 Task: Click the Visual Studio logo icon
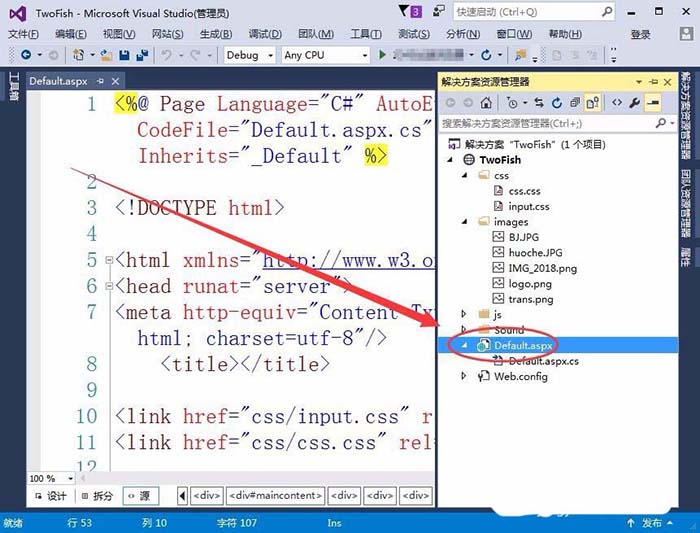pos(18,13)
